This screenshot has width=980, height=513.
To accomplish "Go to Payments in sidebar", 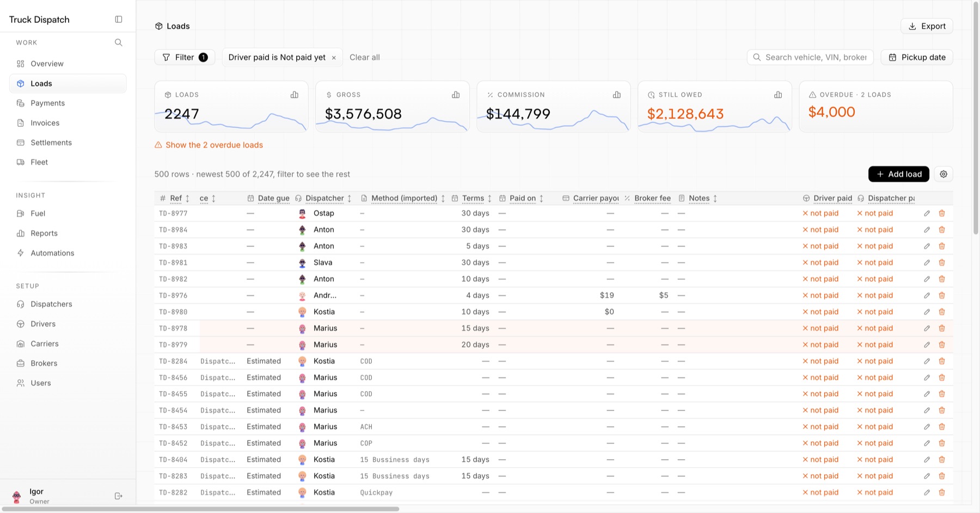I will [x=68, y=103].
